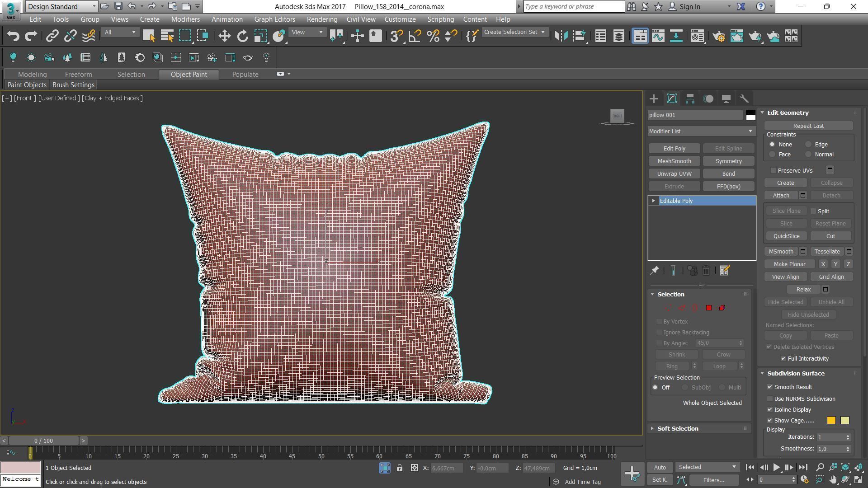The width and height of the screenshot is (868, 488).
Task: Open the View reference coordinate dropdown
Action: [x=307, y=32]
